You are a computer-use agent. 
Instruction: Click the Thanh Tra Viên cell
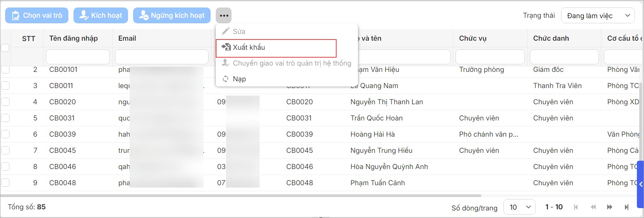[557, 86]
